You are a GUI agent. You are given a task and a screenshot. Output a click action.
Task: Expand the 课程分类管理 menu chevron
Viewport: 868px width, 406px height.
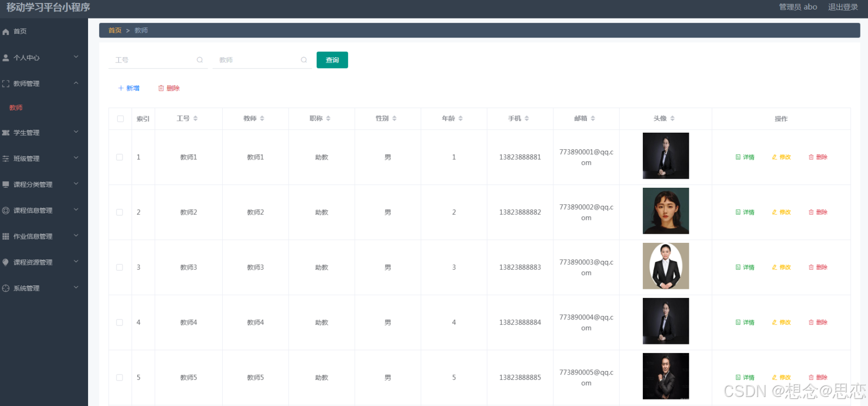[76, 184]
